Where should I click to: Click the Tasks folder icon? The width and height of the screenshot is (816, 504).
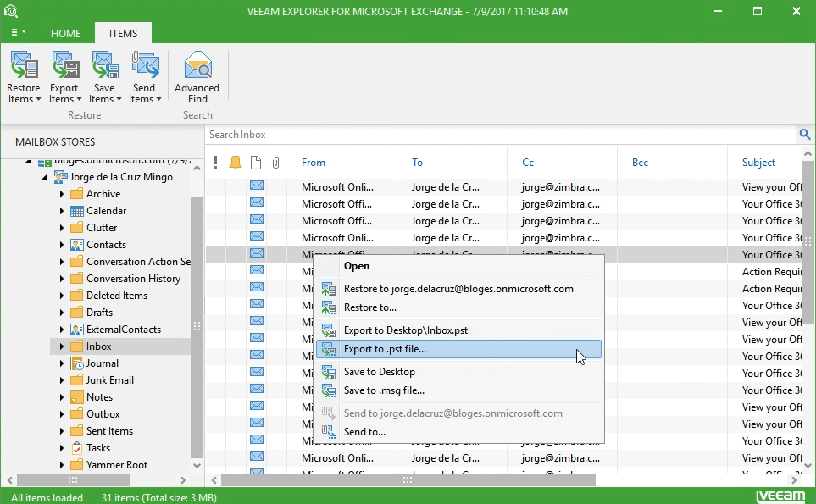pyautogui.click(x=76, y=448)
